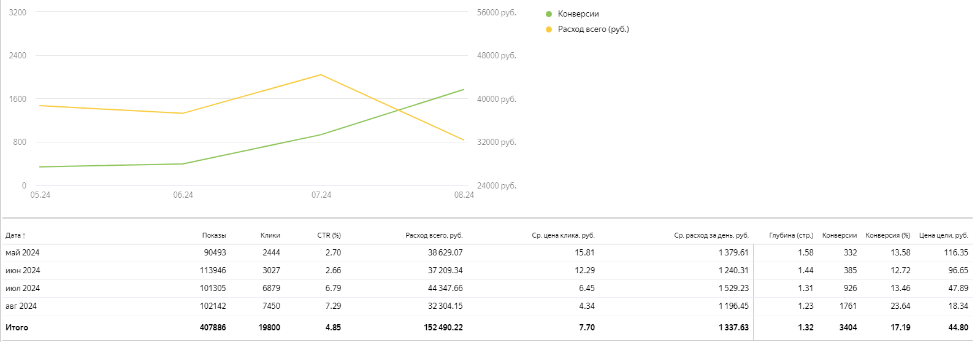Viewport: 980px width, 342px height.
Task: Click impressions value 101305
Action: tap(213, 288)
